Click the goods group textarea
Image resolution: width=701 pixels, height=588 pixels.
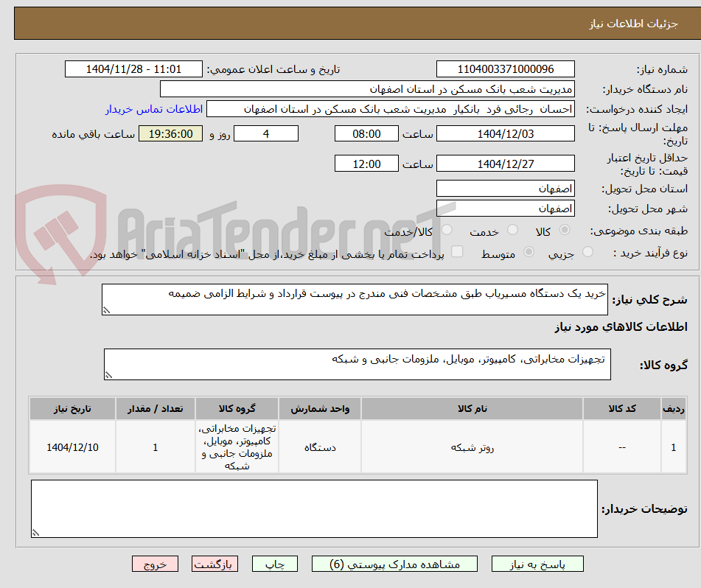(x=358, y=365)
